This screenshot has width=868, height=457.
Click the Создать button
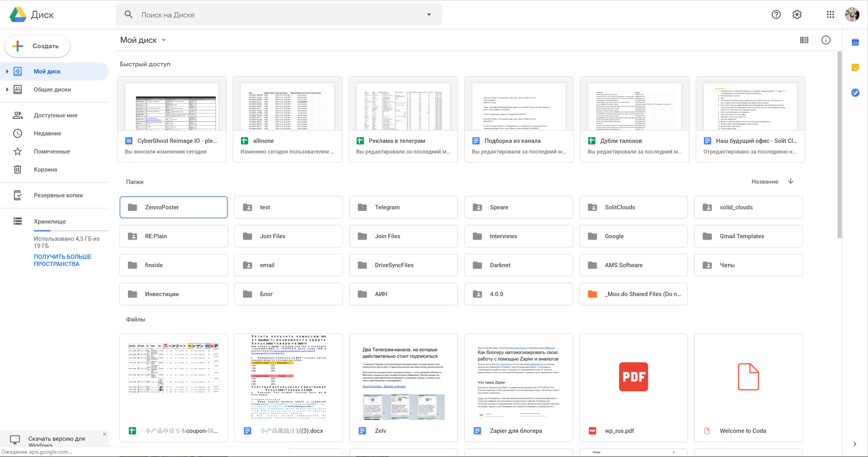pos(37,46)
